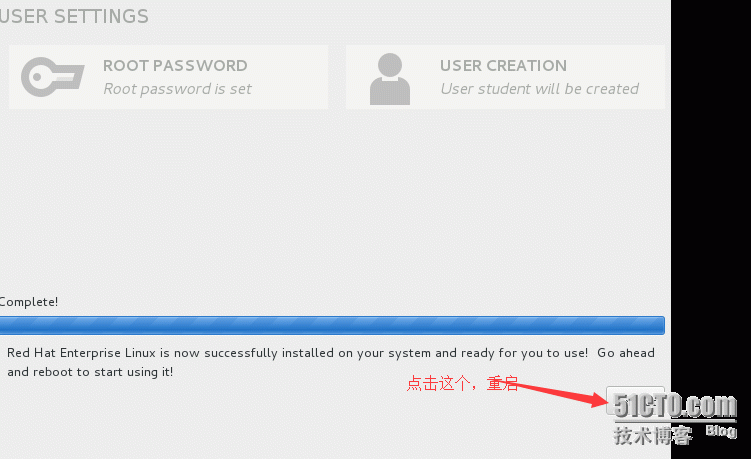
Task: Click the 'Complete!' progress label
Action: (x=29, y=302)
